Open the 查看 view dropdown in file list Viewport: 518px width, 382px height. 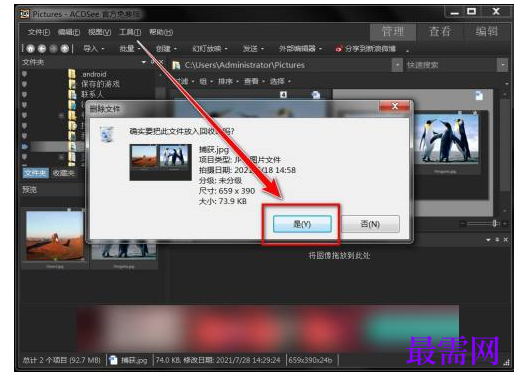(254, 81)
